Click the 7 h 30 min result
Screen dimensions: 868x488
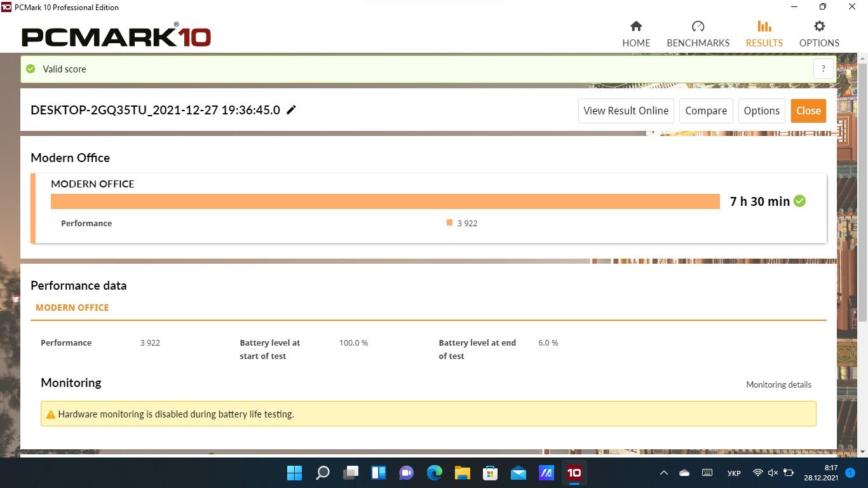pyautogui.click(x=760, y=201)
